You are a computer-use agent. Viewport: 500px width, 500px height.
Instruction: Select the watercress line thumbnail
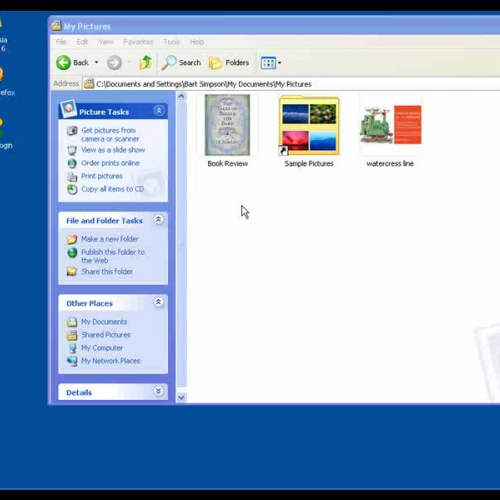point(390,125)
